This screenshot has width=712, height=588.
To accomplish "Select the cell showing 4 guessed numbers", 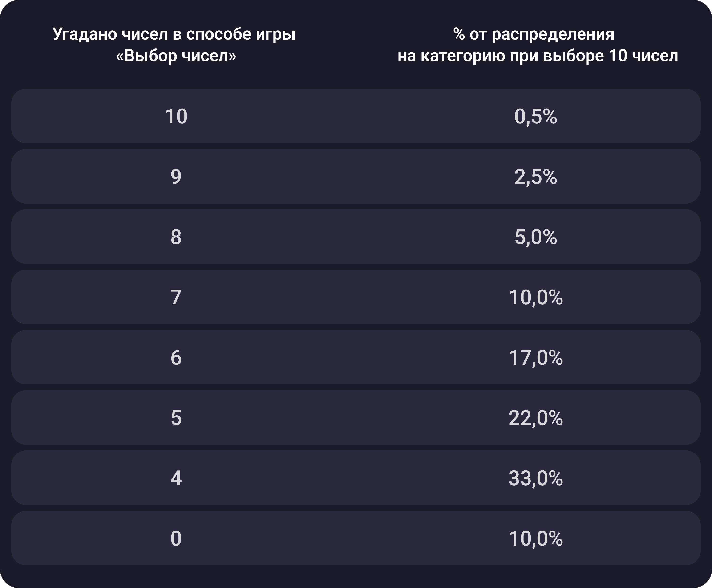I will pos(176,478).
